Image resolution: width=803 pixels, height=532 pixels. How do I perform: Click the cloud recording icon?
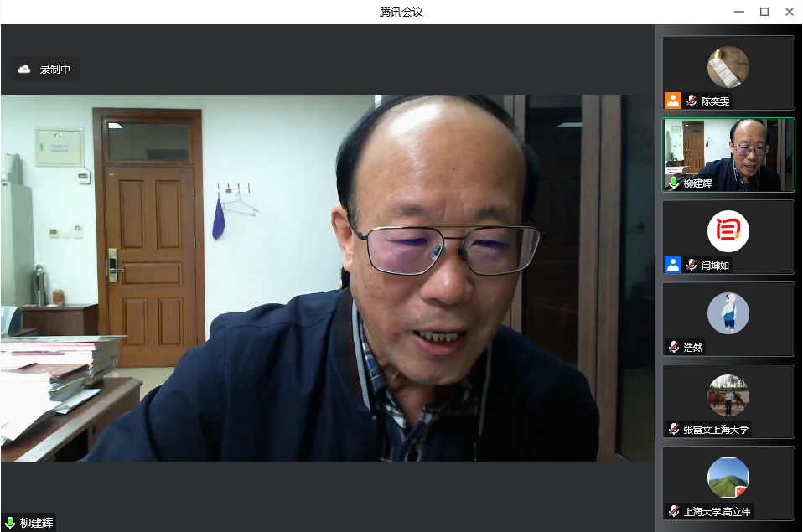(x=24, y=70)
